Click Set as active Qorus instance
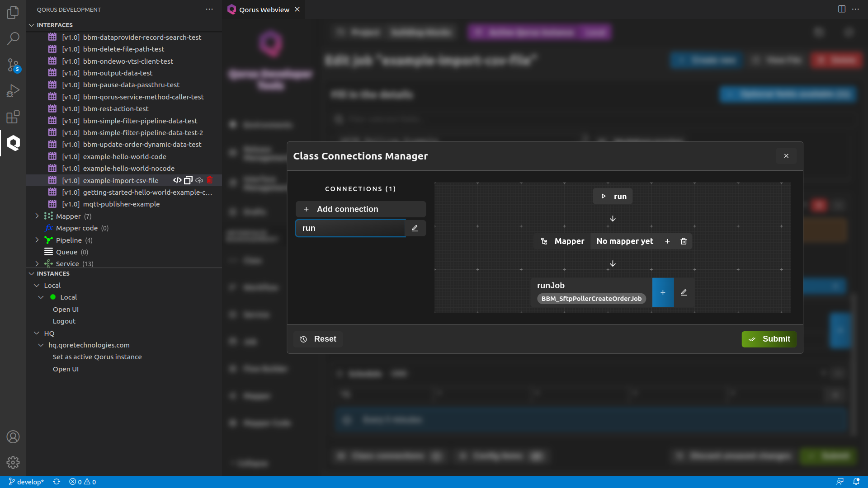This screenshot has width=868, height=488. 97,357
